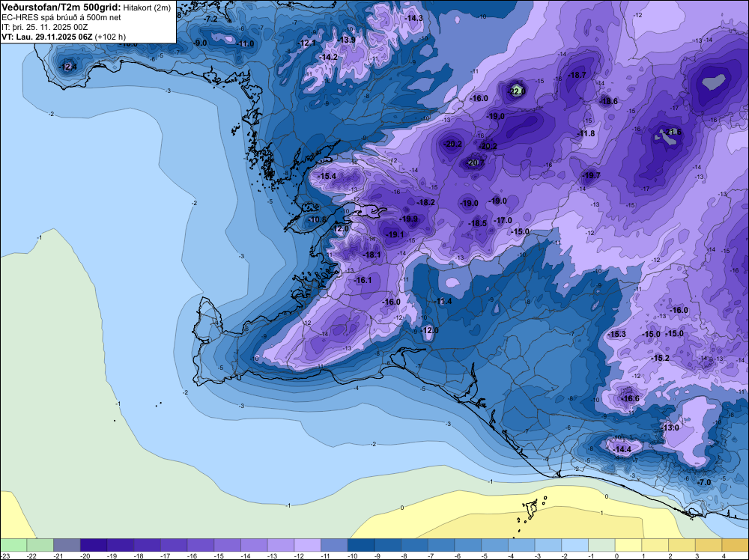Click the -19.9 temperature value
The image size is (749, 560).
pos(408,219)
